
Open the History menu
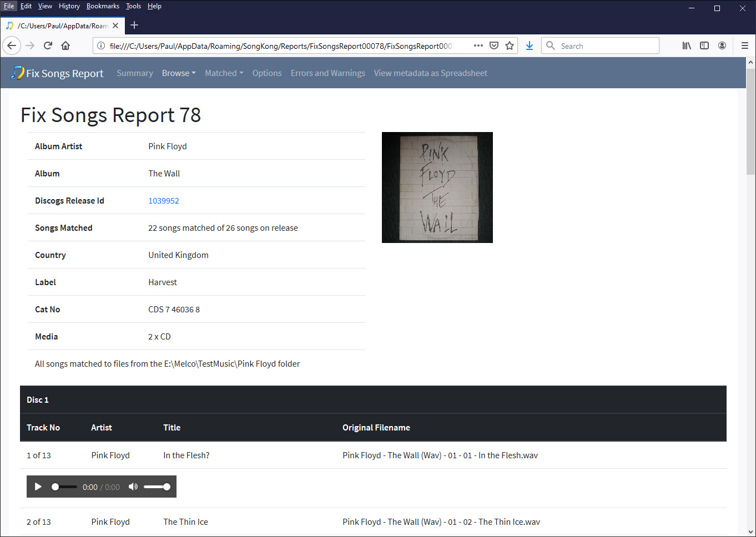coord(69,6)
